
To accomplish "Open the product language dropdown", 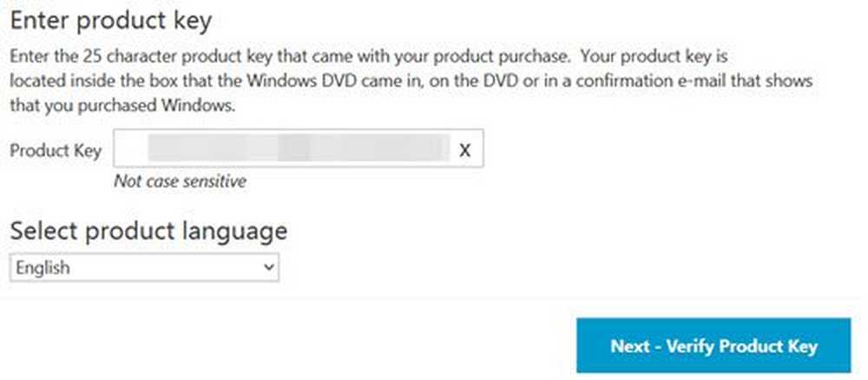I will pos(144,268).
